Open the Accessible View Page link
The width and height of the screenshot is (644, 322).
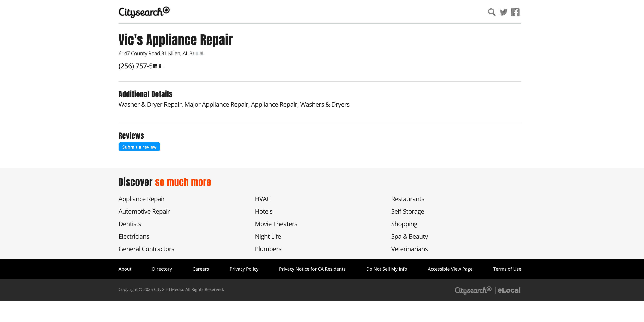[x=450, y=269]
